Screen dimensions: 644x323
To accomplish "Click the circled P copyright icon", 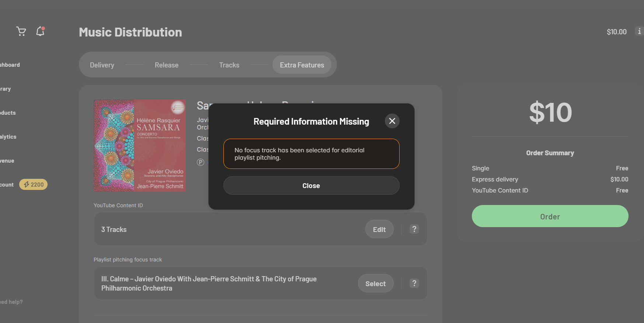I will (x=201, y=162).
